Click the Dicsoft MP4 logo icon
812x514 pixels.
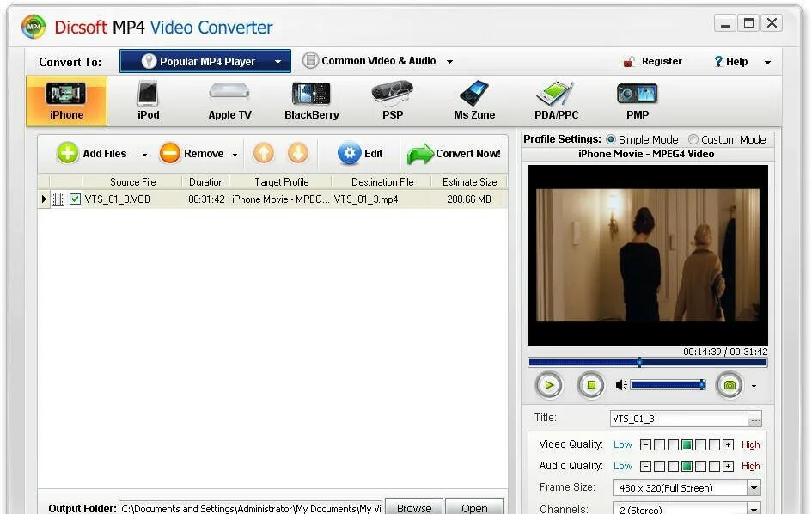click(x=34, y=27)
